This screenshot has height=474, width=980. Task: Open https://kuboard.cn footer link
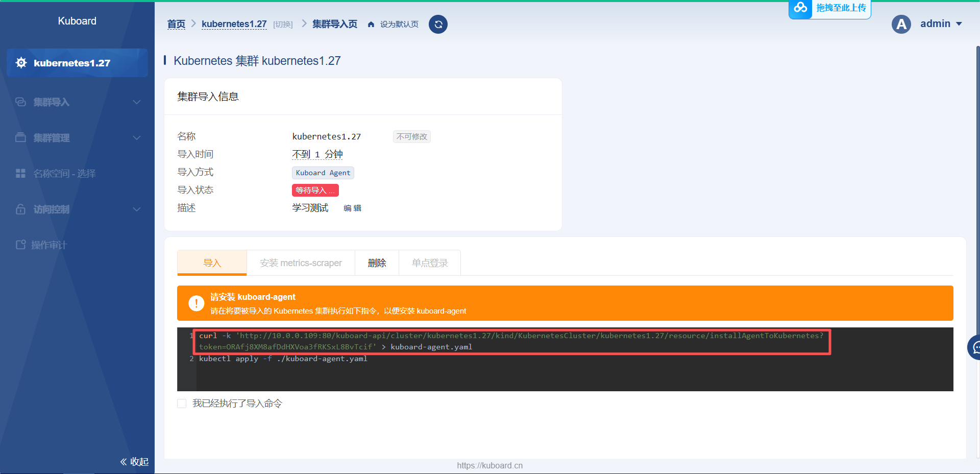pos(490,465)
